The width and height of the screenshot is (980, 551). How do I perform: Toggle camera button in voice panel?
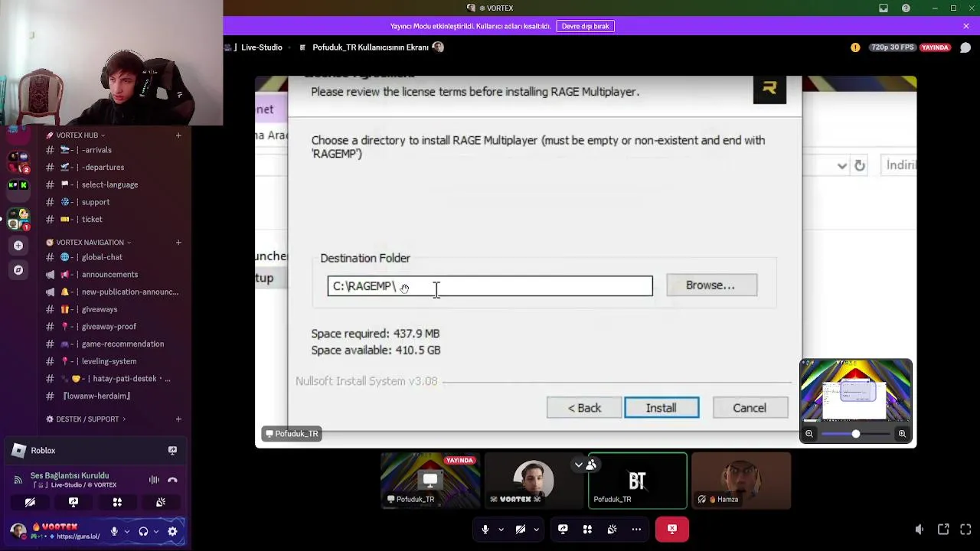(x=30, y=503)
